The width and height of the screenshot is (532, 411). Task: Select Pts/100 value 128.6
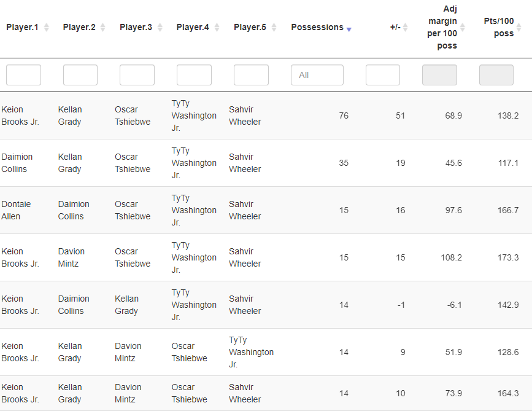click(x=508, y=352)
